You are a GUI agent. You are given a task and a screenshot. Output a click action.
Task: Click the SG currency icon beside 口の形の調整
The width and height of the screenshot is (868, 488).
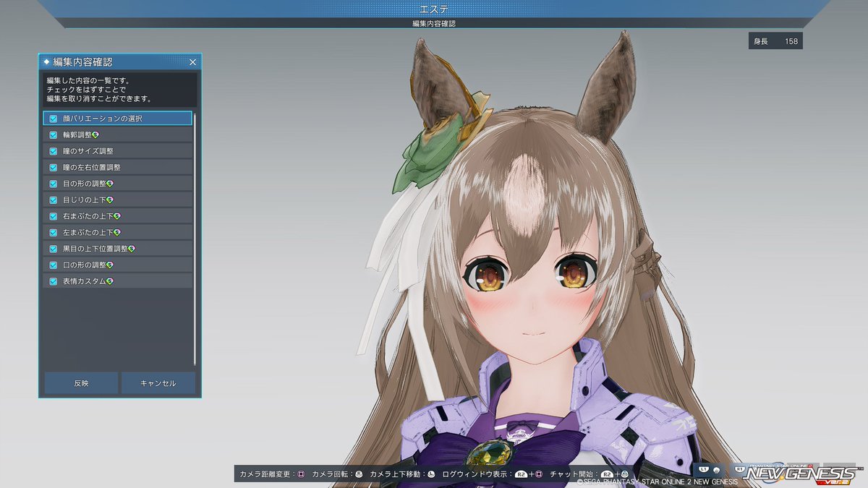110,265
